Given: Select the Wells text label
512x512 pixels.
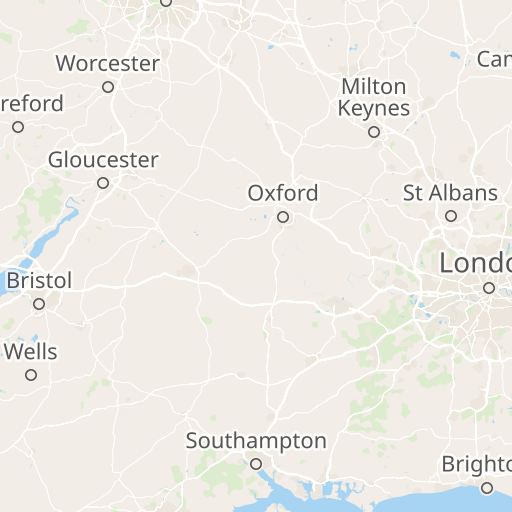Looking at the screenshot, I should coord(31,352).
